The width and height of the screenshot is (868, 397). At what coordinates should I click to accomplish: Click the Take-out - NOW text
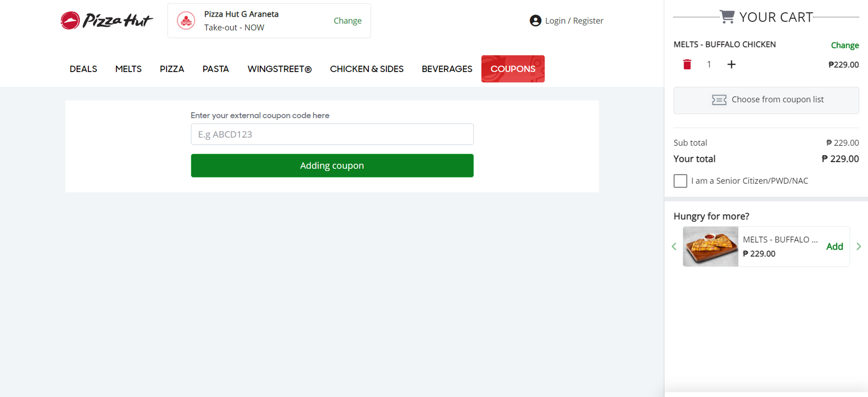click(234, 28)
